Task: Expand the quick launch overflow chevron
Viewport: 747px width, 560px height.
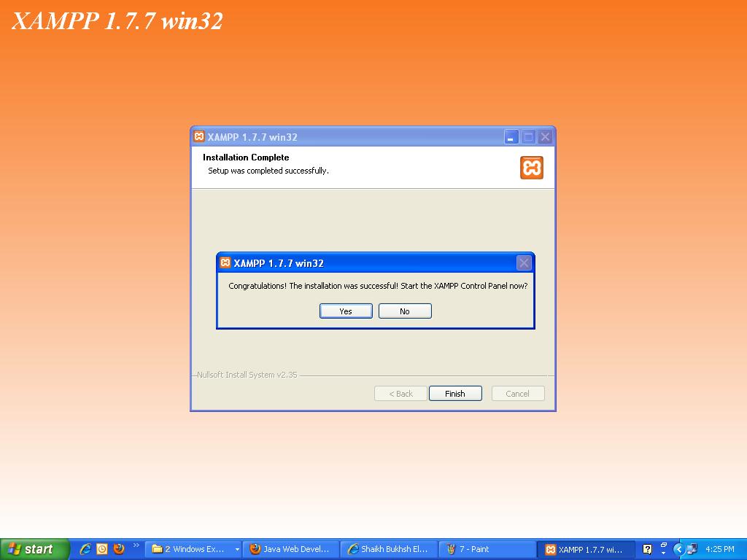Action: coord(136,545)
